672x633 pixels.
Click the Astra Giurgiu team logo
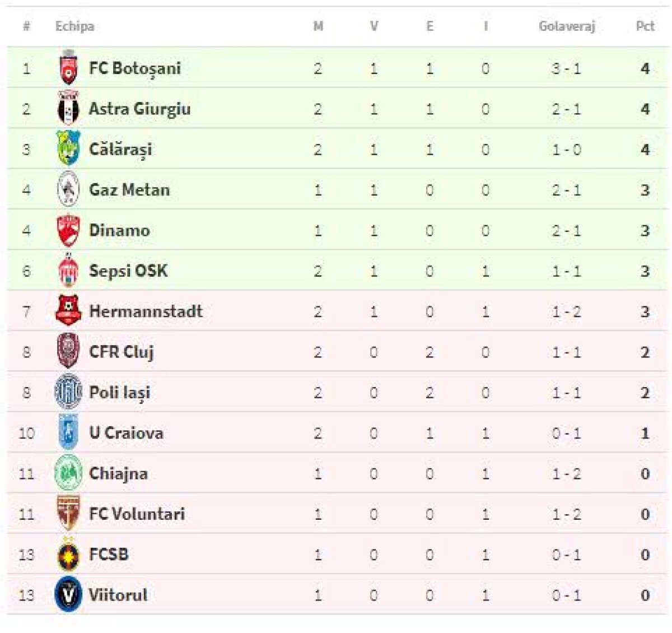68,108
